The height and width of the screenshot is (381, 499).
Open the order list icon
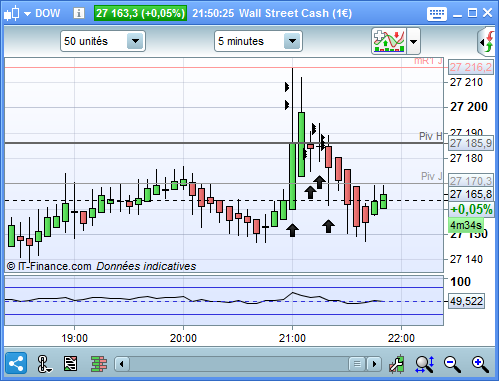(x=70, y=364)
